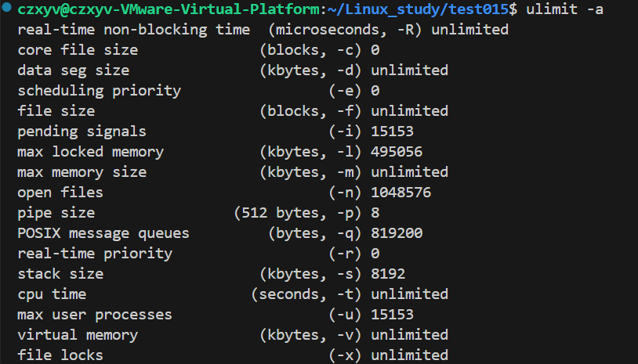
Task: Click the "max user processes" label
Action: (x=95, y=315)
